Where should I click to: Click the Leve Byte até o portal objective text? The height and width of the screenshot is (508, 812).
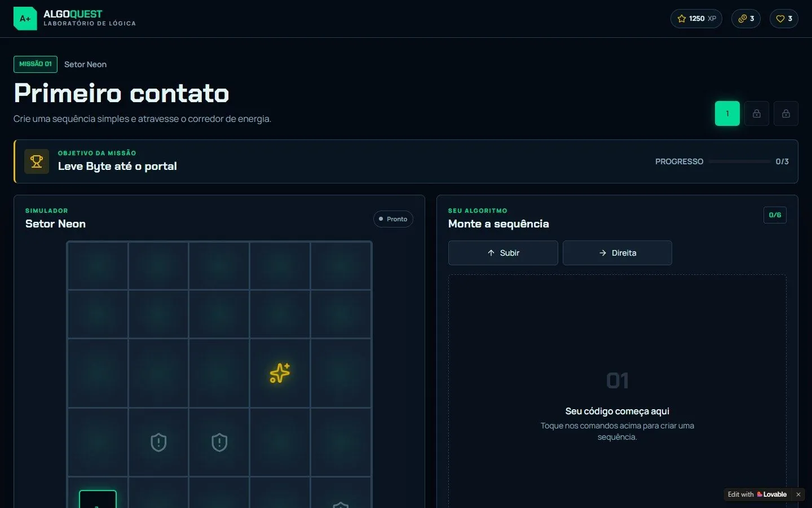[x=117, y=166]
